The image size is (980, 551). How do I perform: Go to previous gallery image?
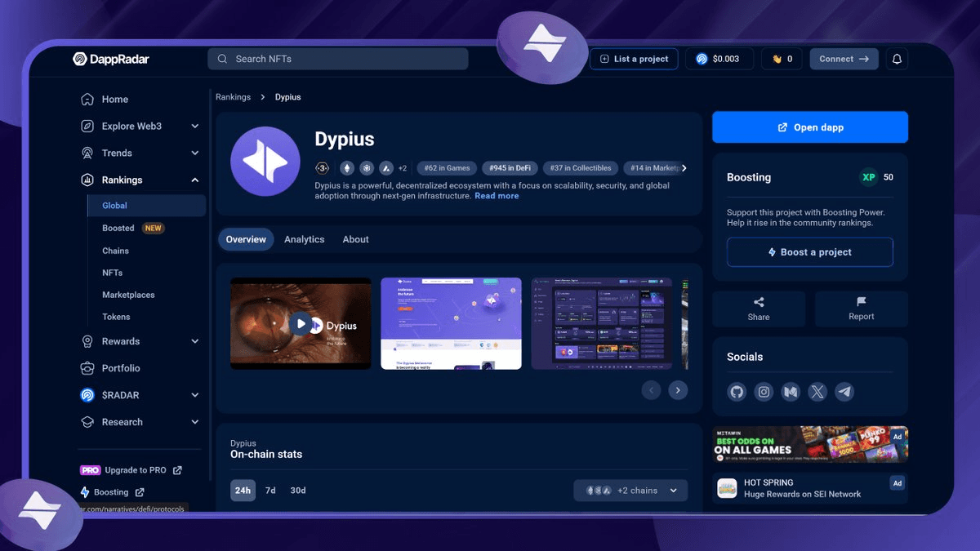[x=651, y=390]
